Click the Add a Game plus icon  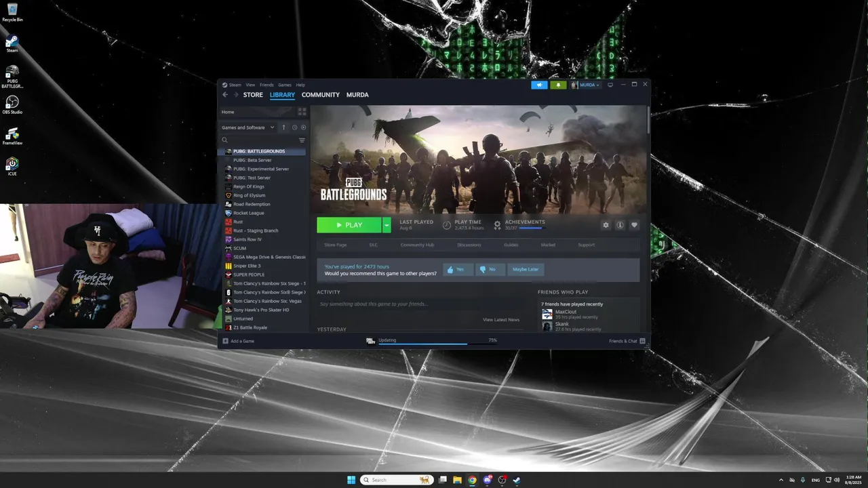226,341
